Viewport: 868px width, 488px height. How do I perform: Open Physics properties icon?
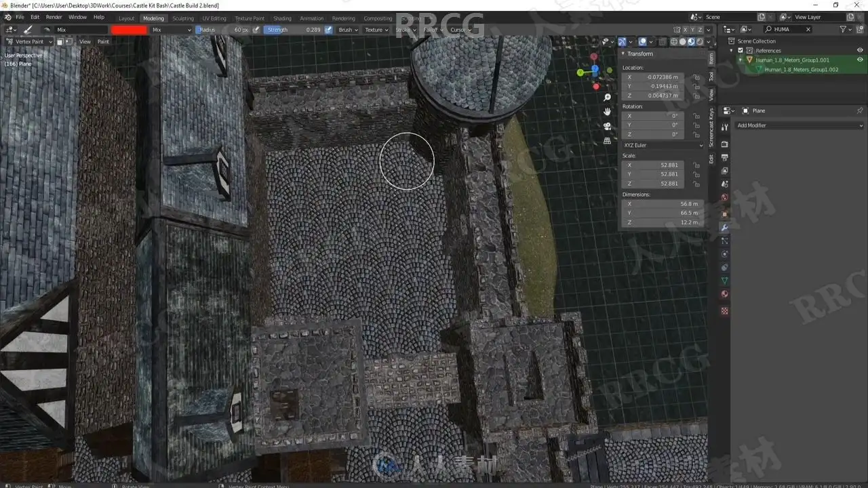click(724, 254)
